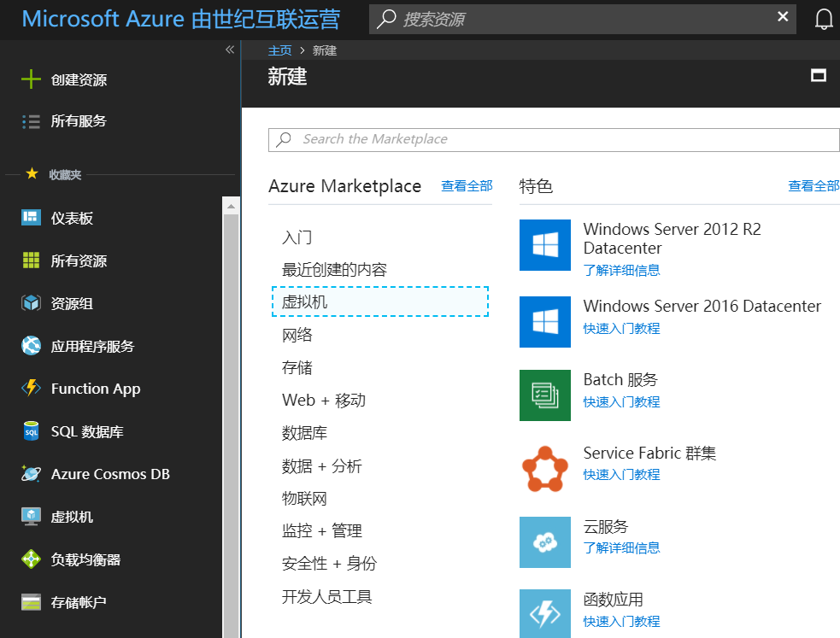Click the Azure Cosmos DB planet icon
The image size is (840, 638).
pos(31,474)
